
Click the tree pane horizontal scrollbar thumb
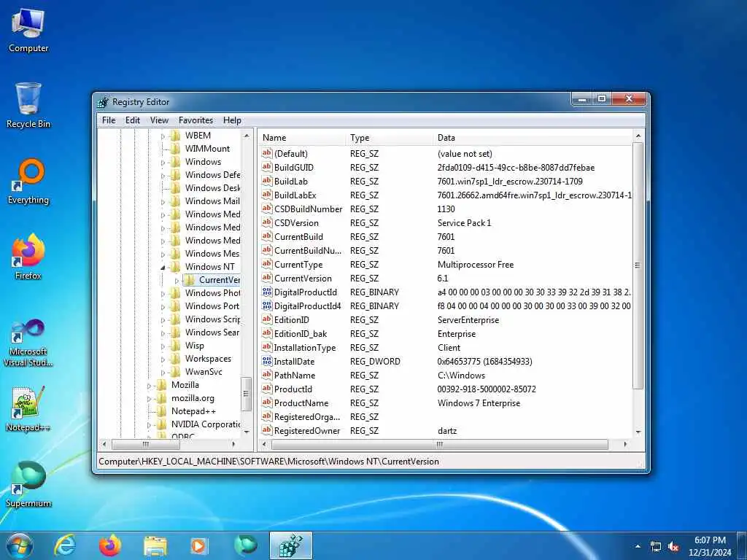(x=146, y=444)
